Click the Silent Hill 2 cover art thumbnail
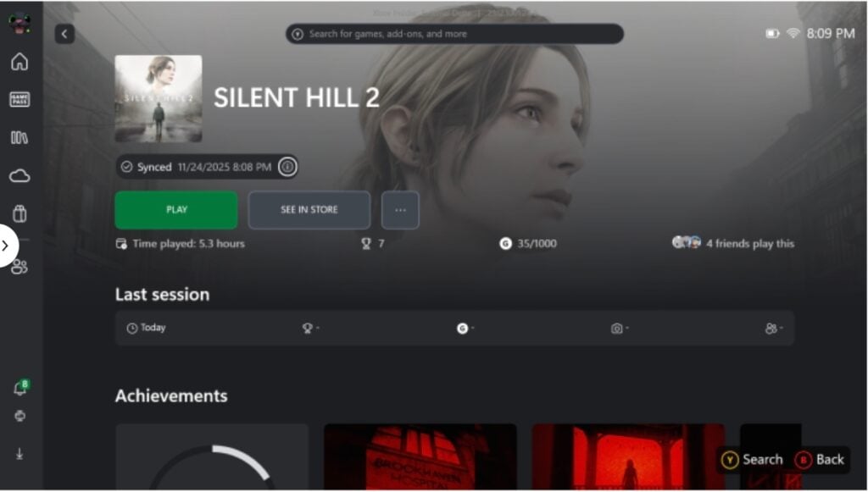The height and width of the screenshot is (492, 868). (x=159, y=99)
